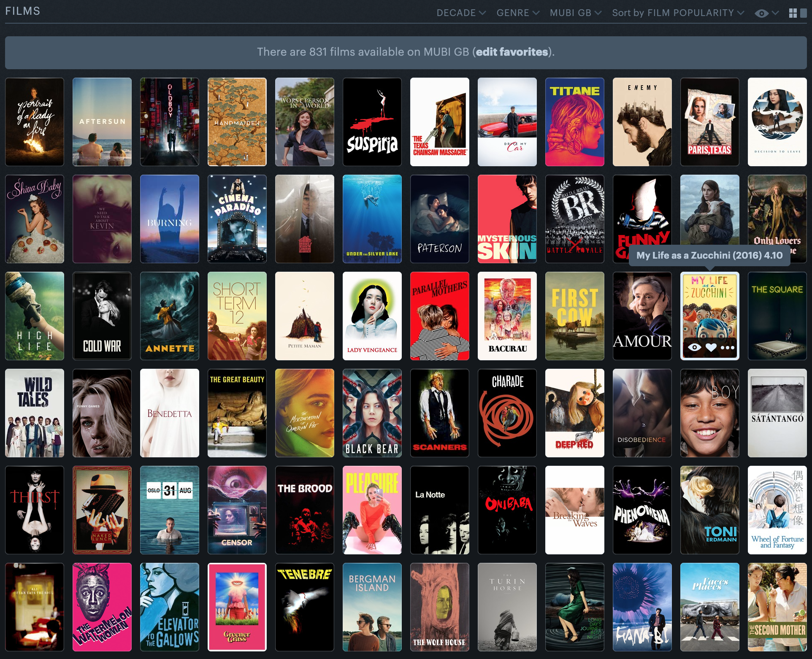Open the Scanners poster
Screen dimensions: 812x659
[x=440, y=413]
